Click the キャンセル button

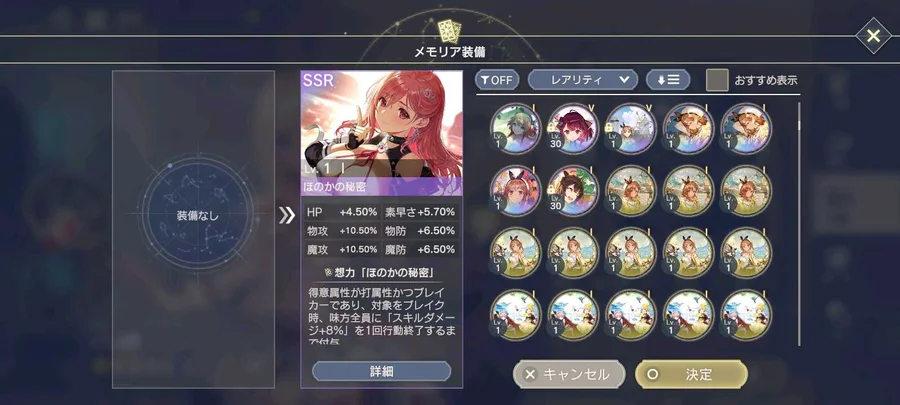569,375
